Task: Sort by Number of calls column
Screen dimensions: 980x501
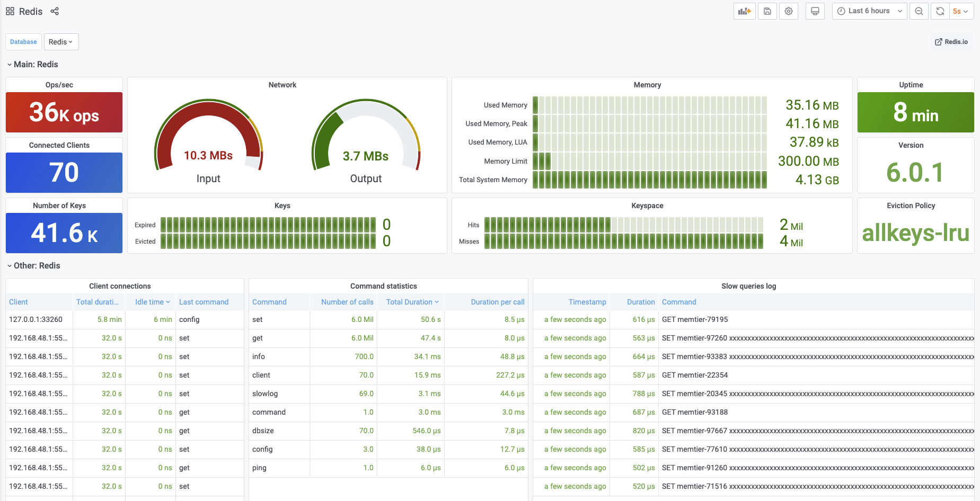Action: pos(347,302)
